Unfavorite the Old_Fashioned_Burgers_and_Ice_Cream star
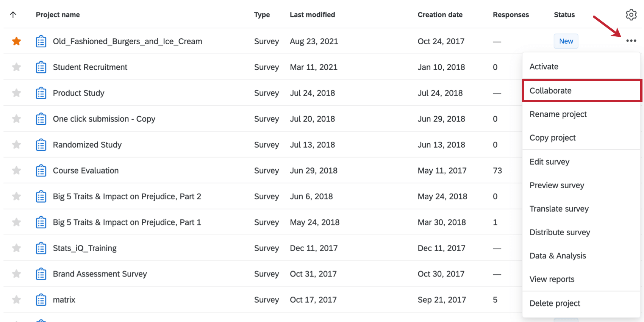The height and width of the screenshot is (322, 644). (x=16, y=41)
